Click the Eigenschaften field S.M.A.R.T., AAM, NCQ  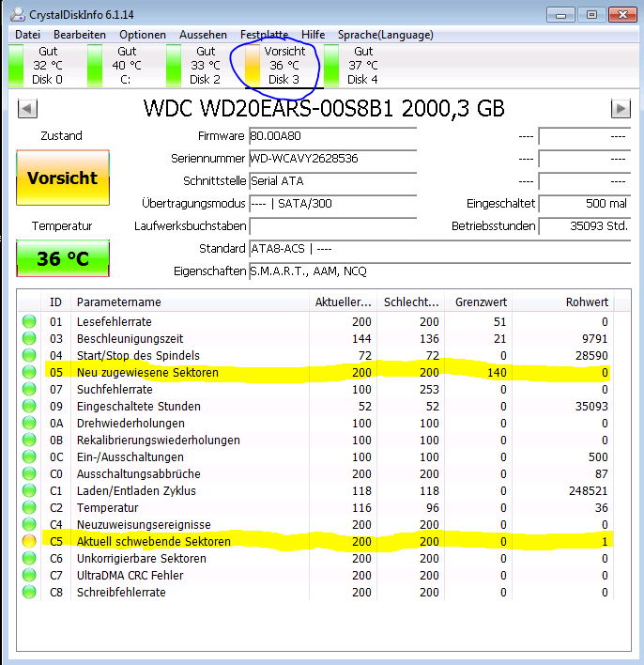pos(440,271)
